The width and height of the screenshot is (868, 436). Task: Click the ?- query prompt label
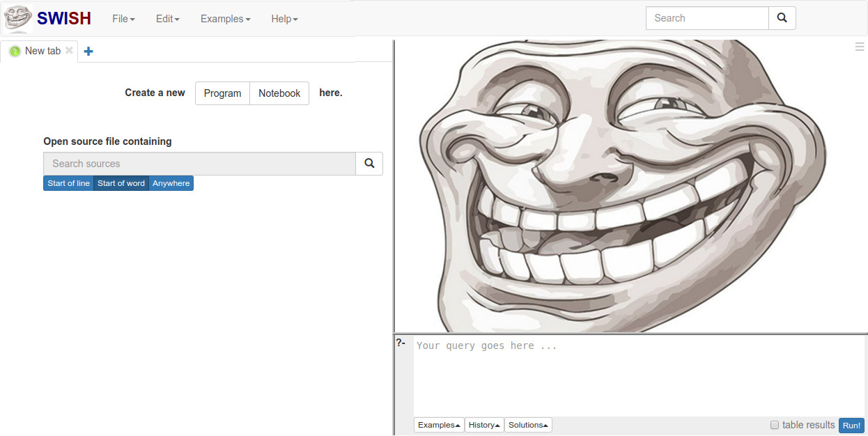[x=401, y=343]
